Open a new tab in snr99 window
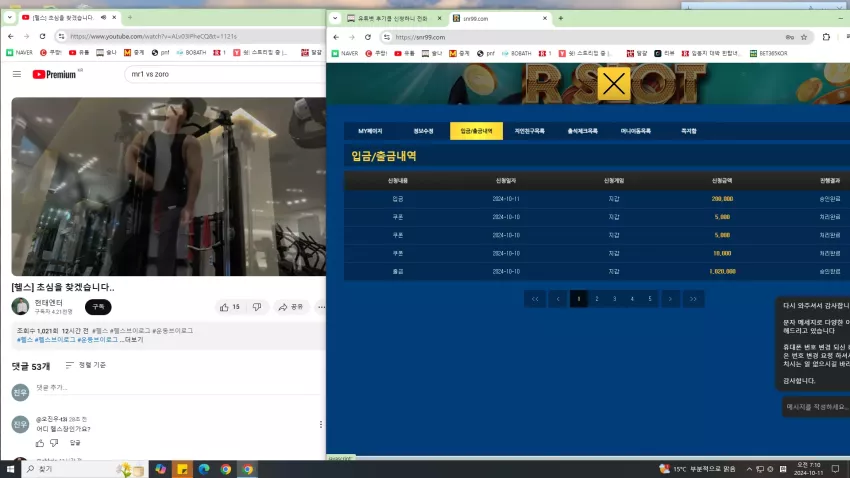The width and height of the screenshot is (850, 478). click(x=561, y=18)
